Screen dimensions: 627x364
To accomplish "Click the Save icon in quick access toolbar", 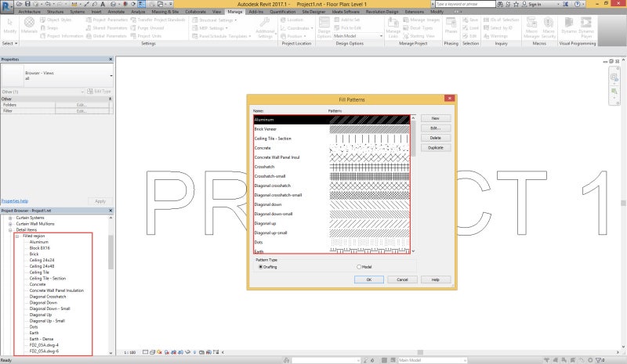I will click(27, 4).
